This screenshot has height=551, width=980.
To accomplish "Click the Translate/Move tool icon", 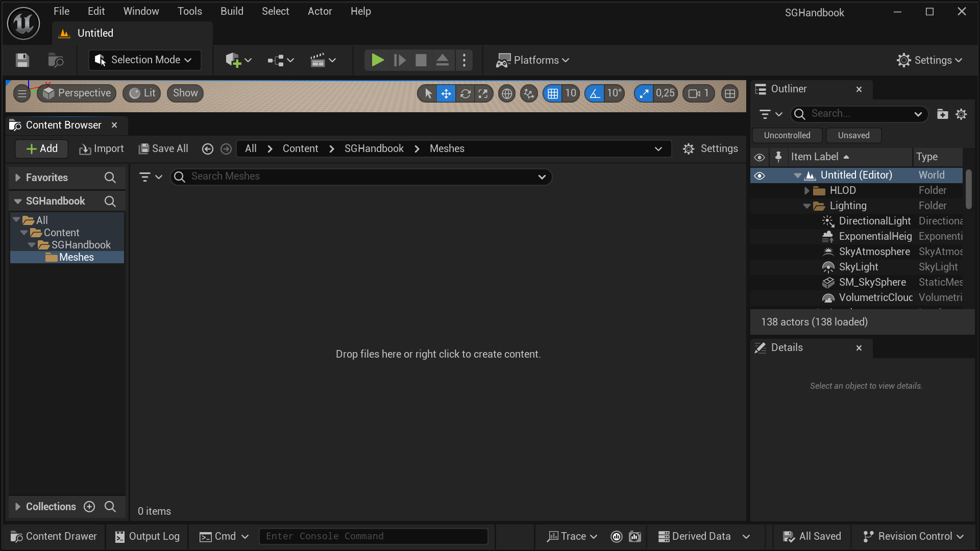I will coord(446,93).
